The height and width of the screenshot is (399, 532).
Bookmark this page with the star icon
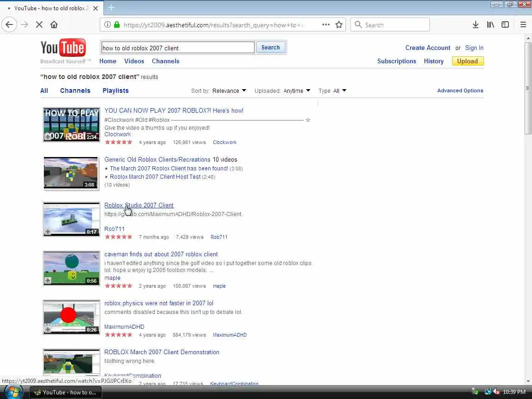coord(339,25)
